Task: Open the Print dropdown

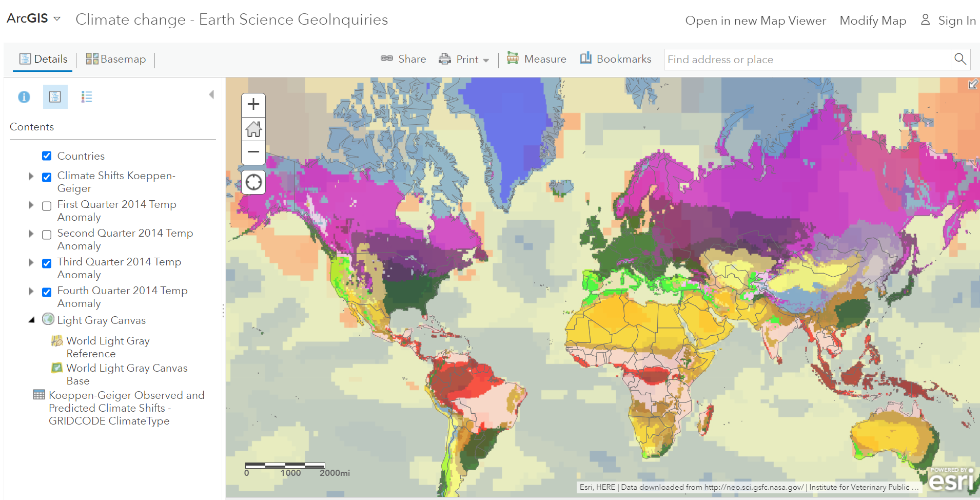Action: click(464, 59)
